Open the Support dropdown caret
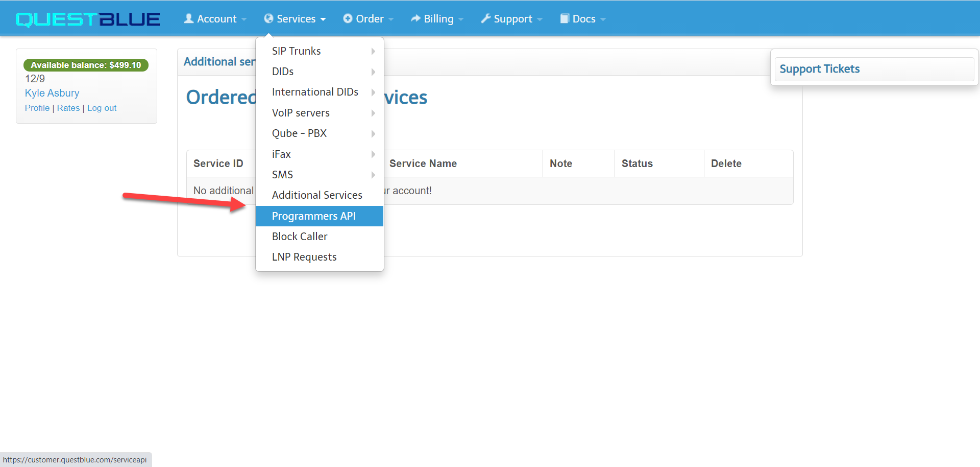This screenshot has height=467, width=980. [540, 19]
